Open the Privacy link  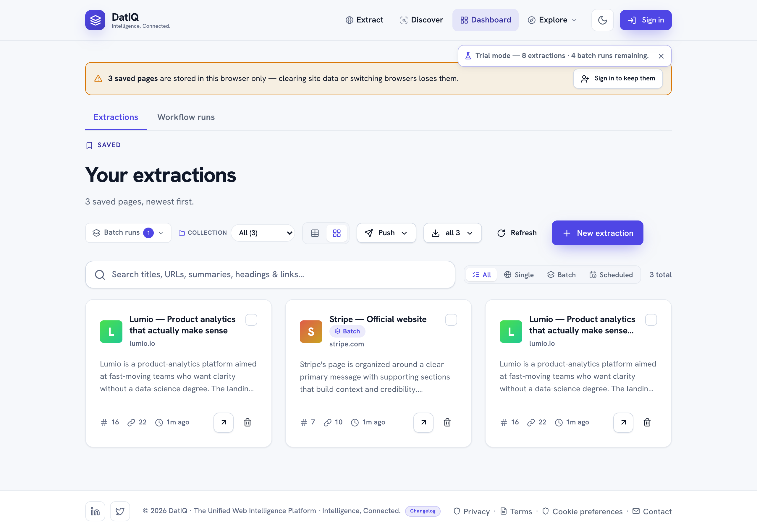(471, 511)
